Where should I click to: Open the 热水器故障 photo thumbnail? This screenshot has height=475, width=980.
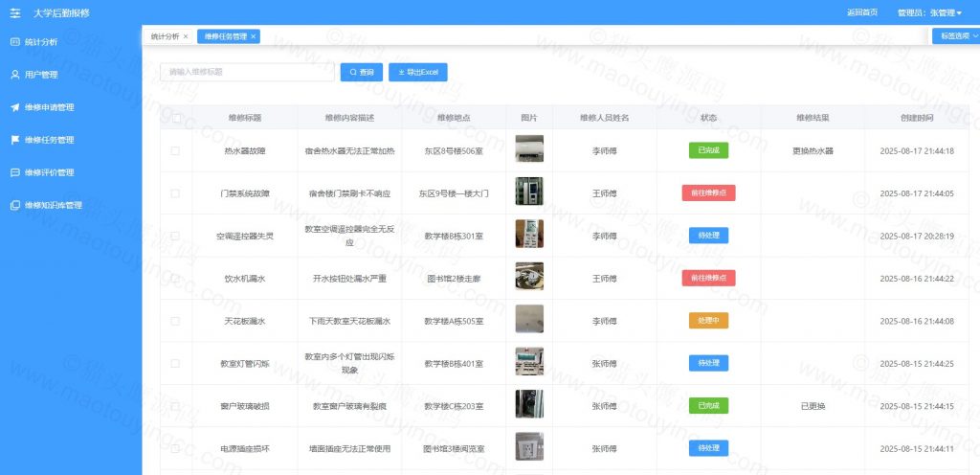coord(529,148)
